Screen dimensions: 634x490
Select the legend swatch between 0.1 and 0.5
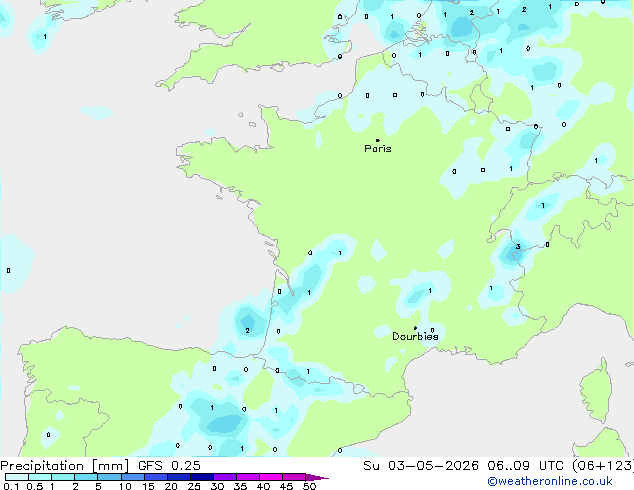pos(17,477)
